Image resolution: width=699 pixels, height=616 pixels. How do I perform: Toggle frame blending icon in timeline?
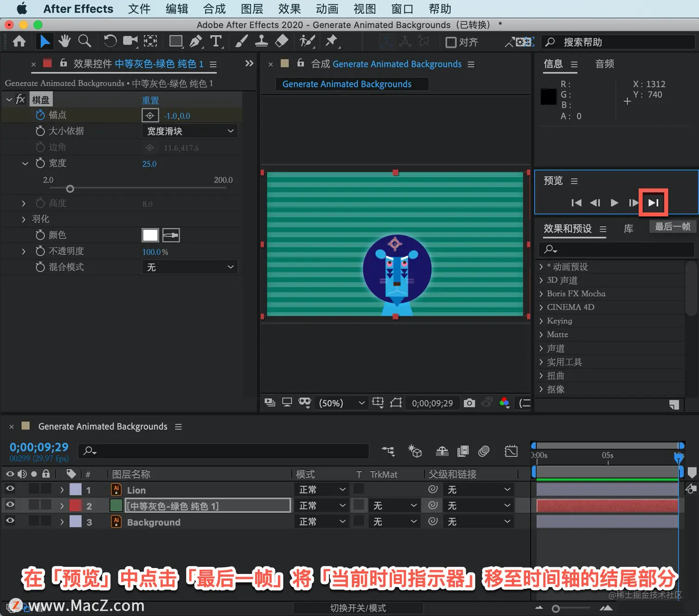click(x=463, y=451)
